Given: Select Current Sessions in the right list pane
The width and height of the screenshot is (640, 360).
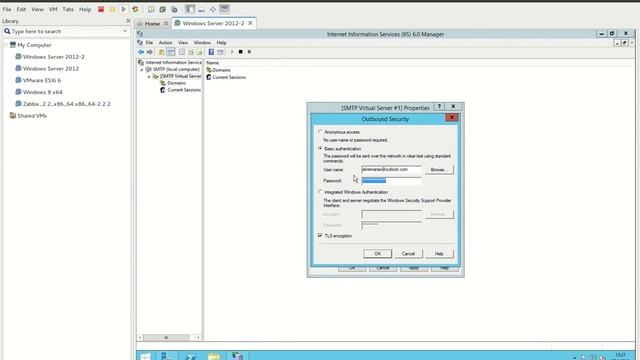Looking at the screenshot, I should click(229, 77).
